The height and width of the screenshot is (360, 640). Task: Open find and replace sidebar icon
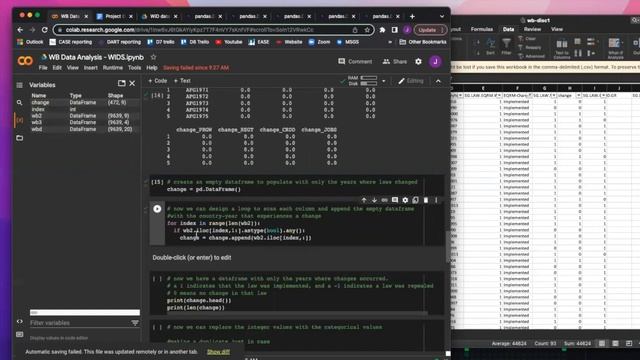coord(20,102)
